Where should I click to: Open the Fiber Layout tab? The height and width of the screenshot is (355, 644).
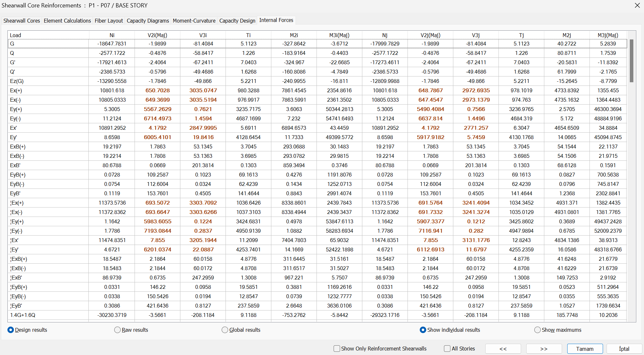click(x=109, y=21)
